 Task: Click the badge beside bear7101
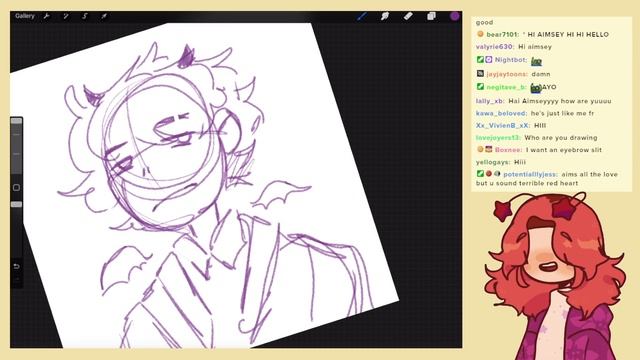point(480,34)
